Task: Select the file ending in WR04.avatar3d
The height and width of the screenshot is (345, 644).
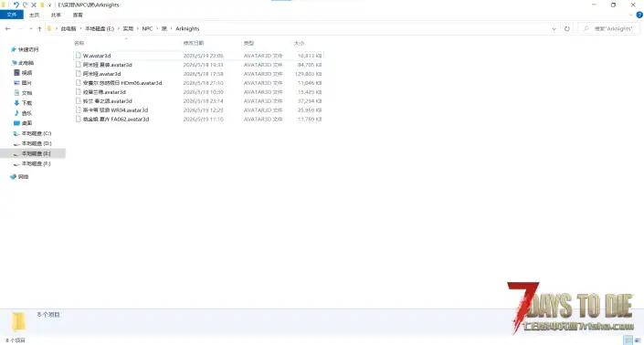Action: (115, 110)
